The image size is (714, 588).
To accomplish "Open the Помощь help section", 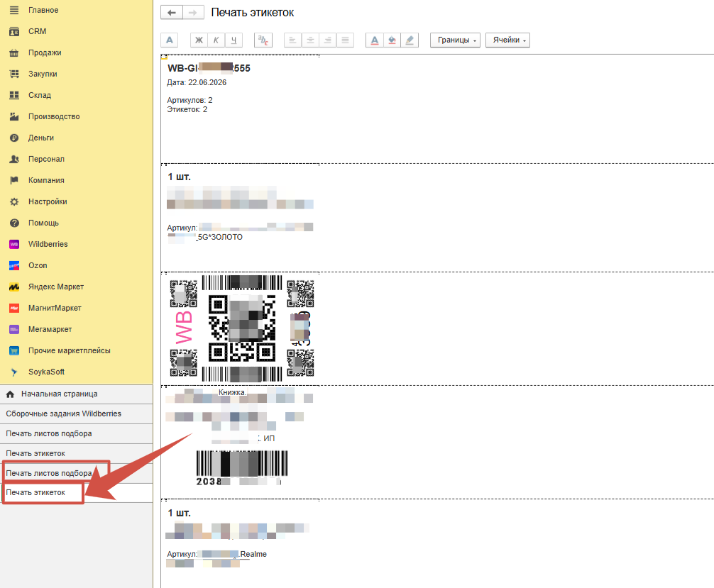I will (77, 223).
